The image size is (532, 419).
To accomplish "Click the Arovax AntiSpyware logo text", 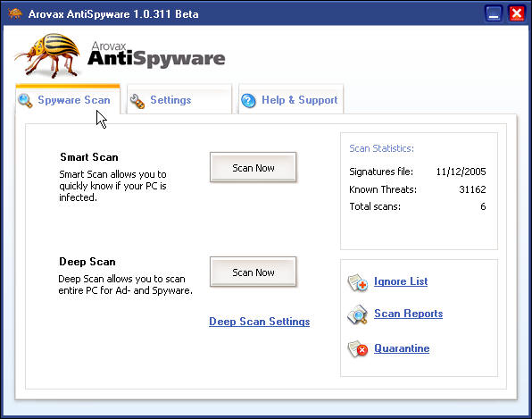I will (156, 54).
